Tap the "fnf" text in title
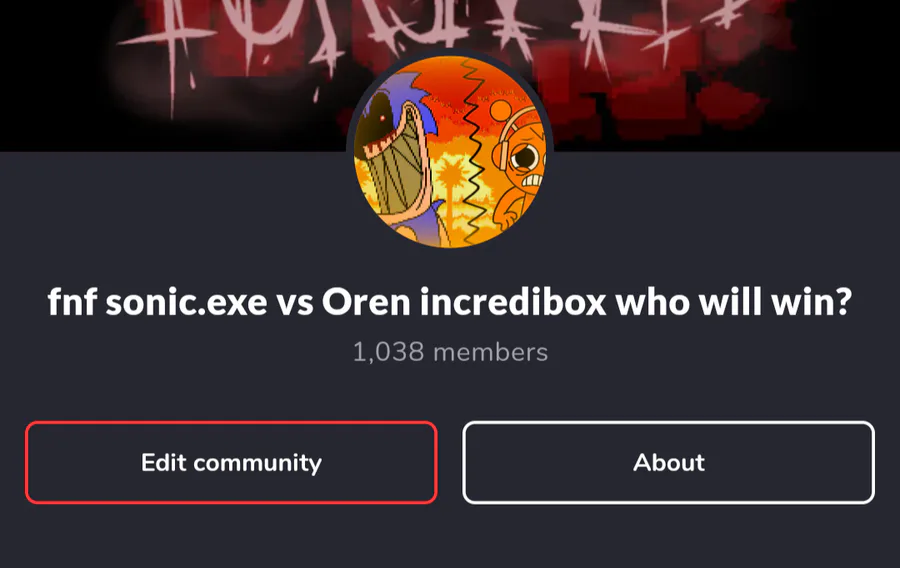Viewport: 900px width, 568px height. tap(72, 302)
